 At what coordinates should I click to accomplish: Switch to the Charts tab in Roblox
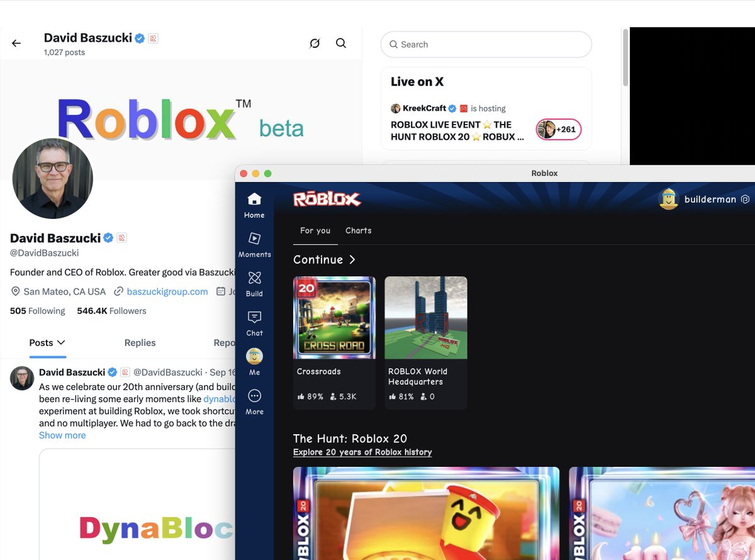coord(358,230)
